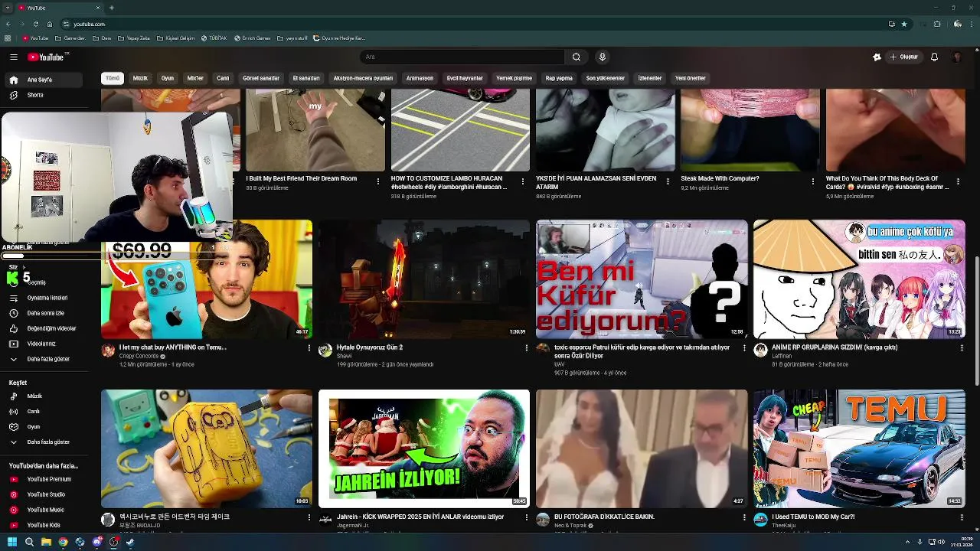
Task: Select the Animasyon filter chip
Action: [x=420, y=78]
